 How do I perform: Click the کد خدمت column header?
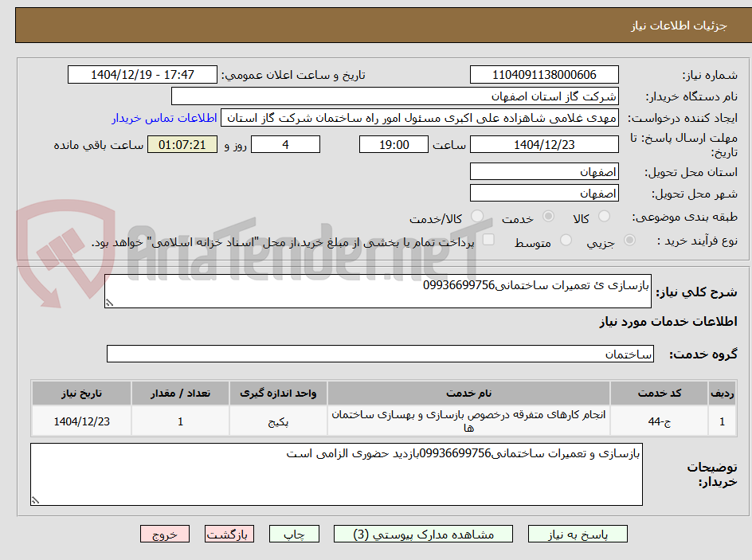(659, 394)
